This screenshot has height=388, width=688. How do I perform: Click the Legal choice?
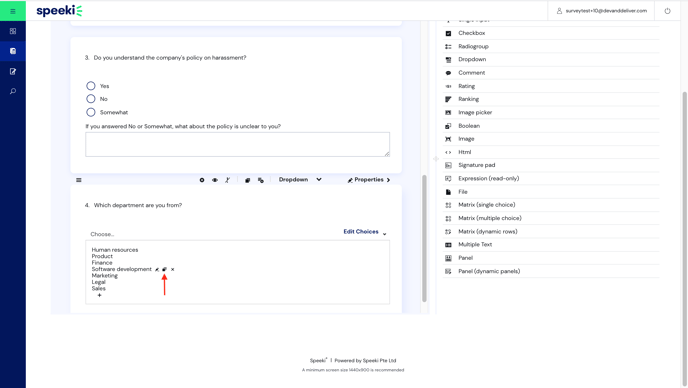click(98, 282)
